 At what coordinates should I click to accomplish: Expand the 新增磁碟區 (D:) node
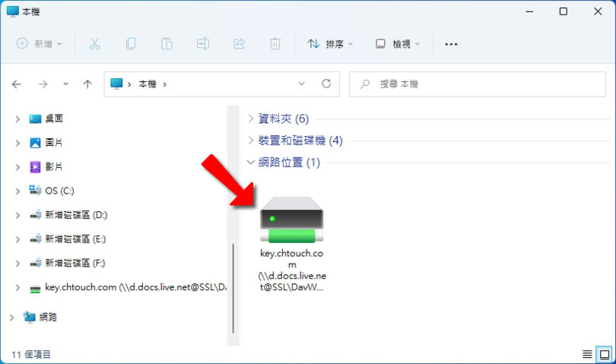tap(17, 215)
